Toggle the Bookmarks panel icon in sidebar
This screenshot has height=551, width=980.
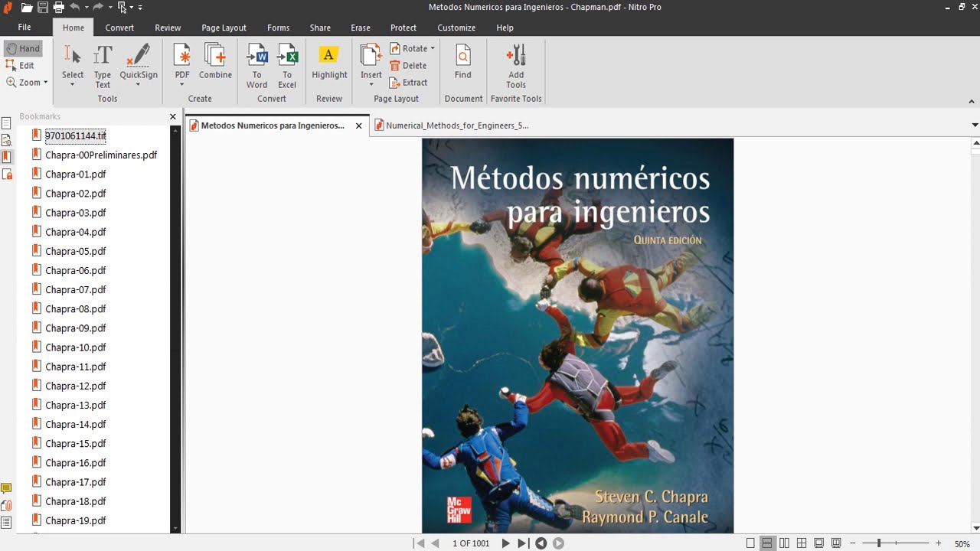(7, 157)
